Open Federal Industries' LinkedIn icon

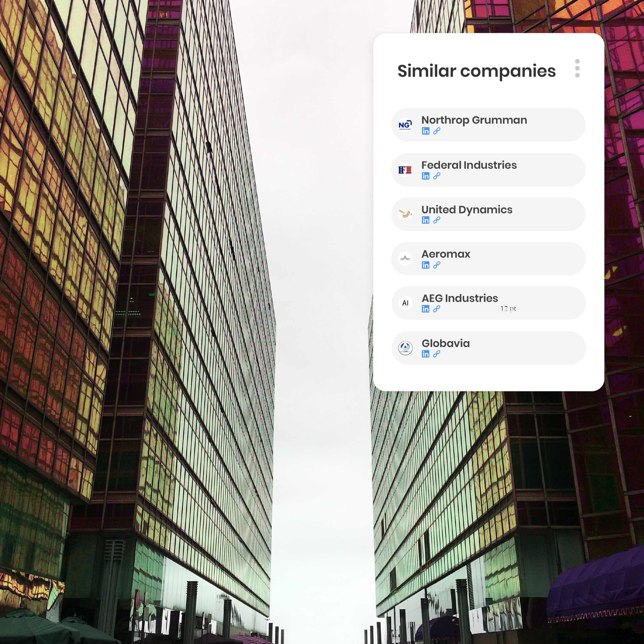tap(425, 176)
